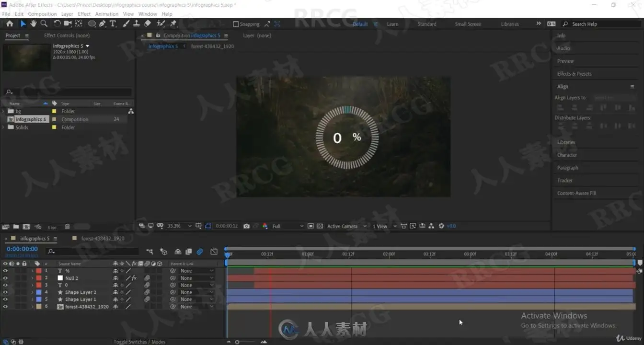
Task: Click the Home icon in toolbar
Action: pyautogui.click(x=10, y=23)
